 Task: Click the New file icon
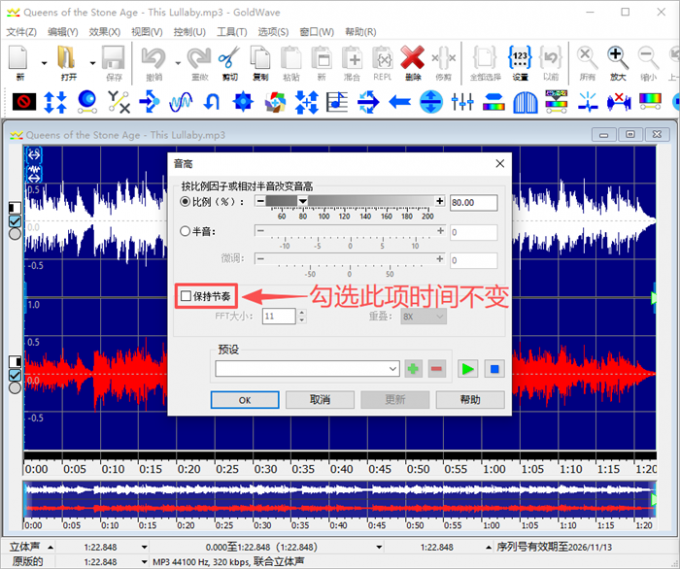point(18,58)
